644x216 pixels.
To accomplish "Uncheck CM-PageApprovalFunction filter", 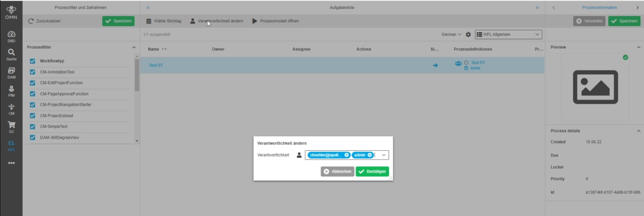I will (x=33, y=94).
